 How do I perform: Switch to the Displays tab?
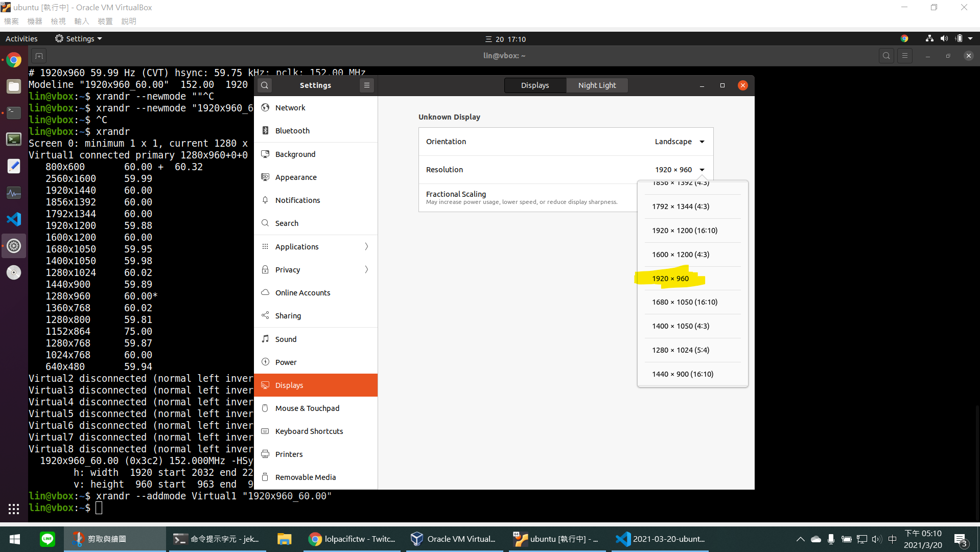tap(535, 85)
